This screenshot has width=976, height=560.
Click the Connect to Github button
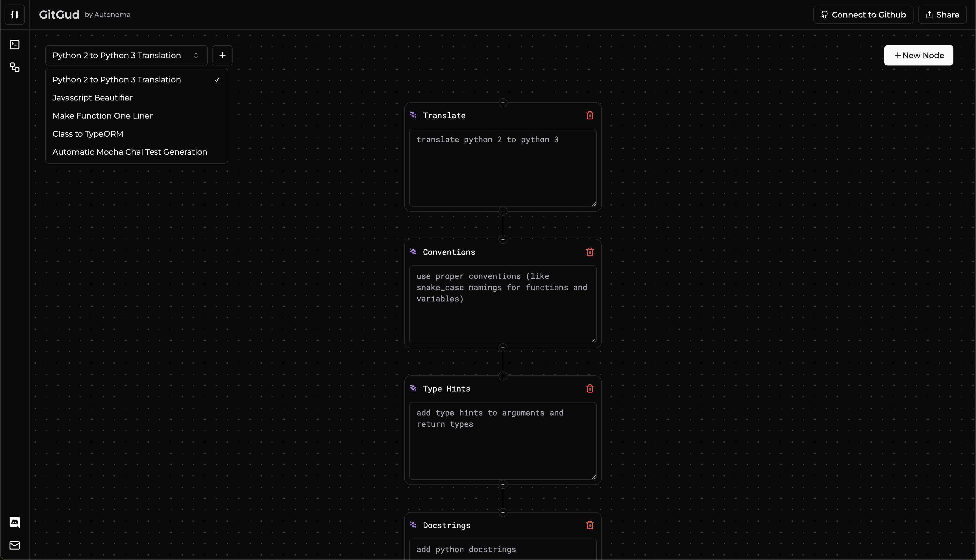863,15
